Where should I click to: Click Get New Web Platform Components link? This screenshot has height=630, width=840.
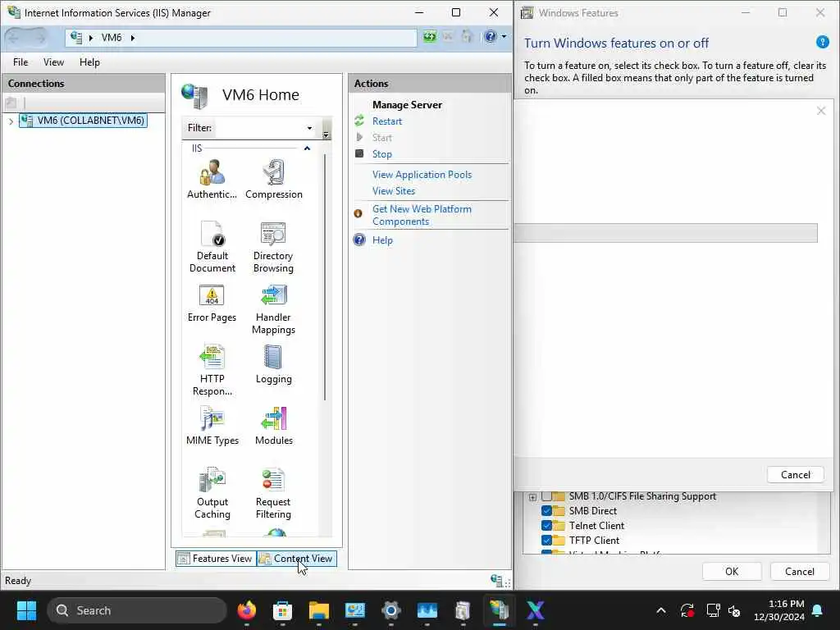[x=422, y=215]
